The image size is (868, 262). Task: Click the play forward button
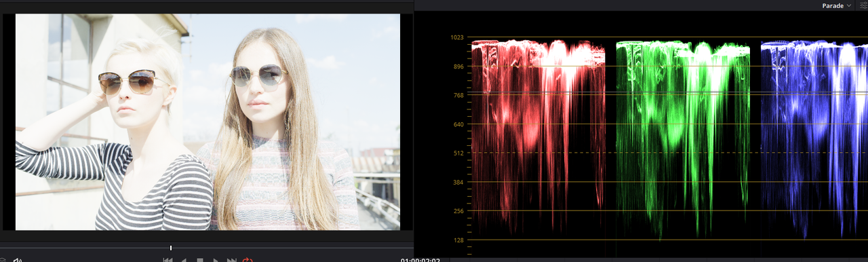pos(216,260)
